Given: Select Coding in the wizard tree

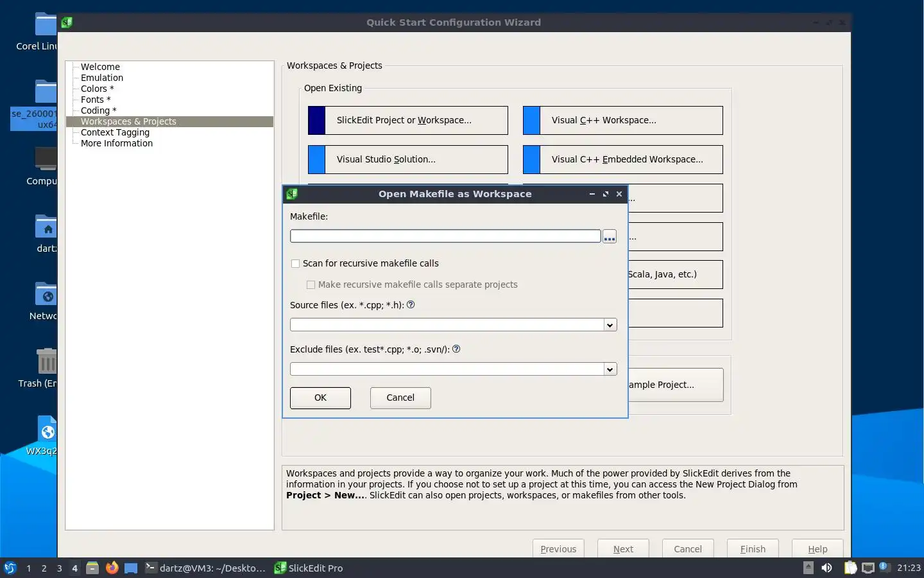Looking at the screenshot, I should pyautogui.click(x=98, y=110).
